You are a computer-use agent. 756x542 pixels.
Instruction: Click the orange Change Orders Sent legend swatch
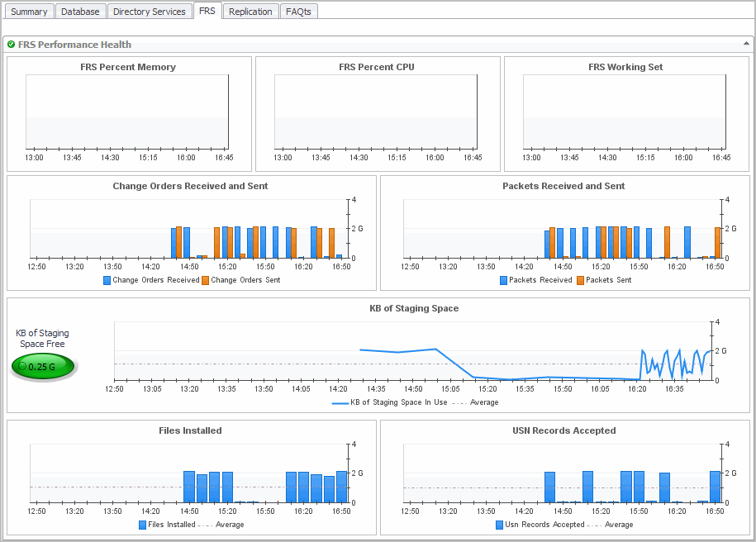coord(206,280)
